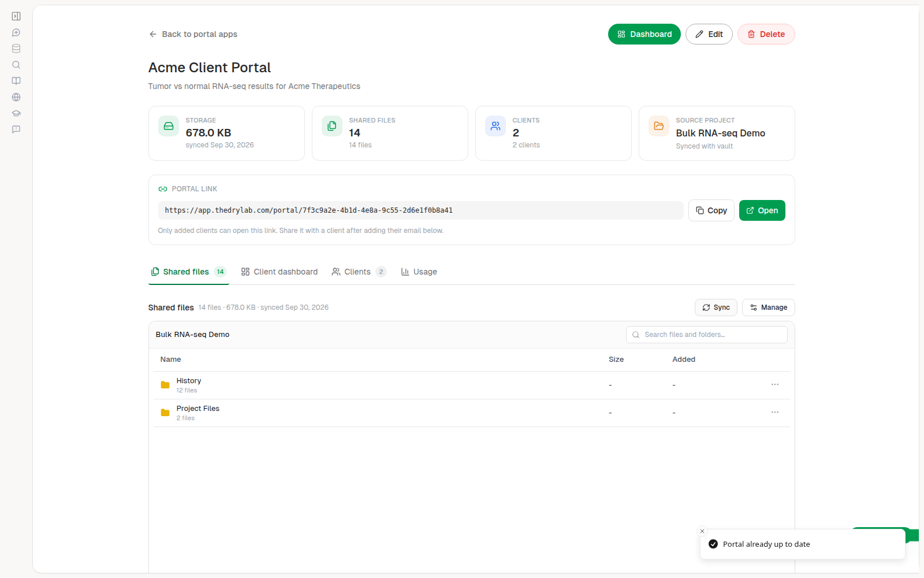Click the History folder icon
The width and height of the screenshot is (924, 578).
[x=165, y=385]
